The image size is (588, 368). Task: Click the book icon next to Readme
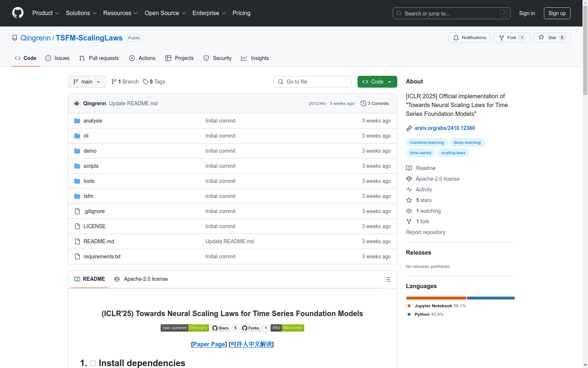[x=409, y=168]
